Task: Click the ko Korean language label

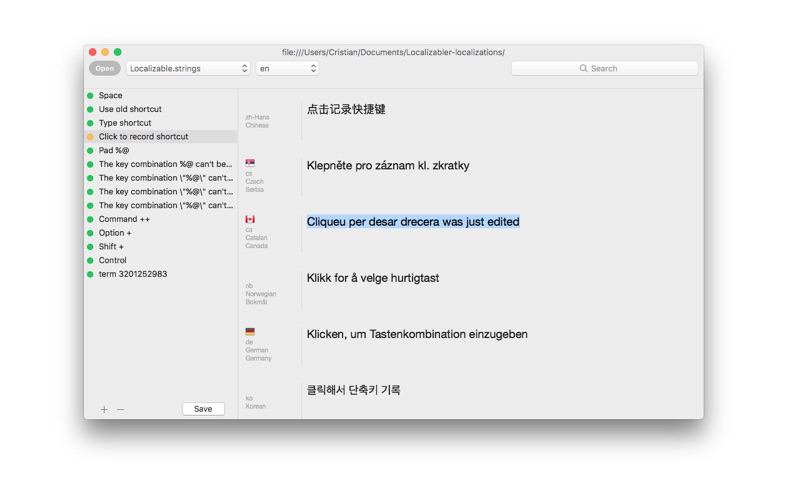Action: [256, 403]
